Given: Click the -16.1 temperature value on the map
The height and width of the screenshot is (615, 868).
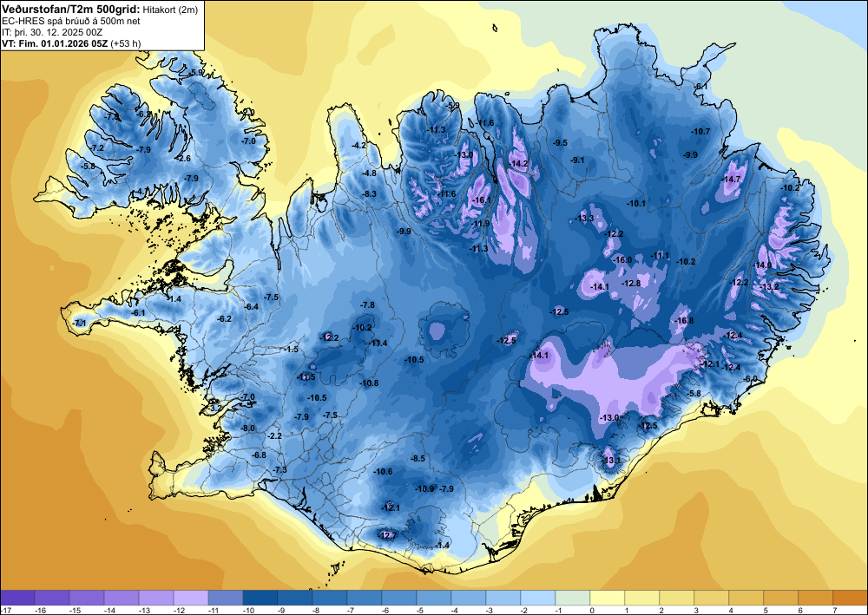Looking at the screenshot, I should click(482, 200).
